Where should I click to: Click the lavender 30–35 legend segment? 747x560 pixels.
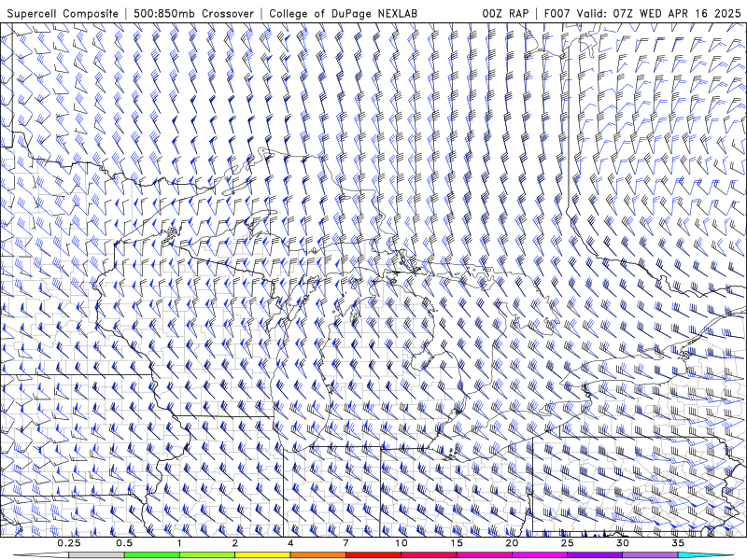click(x=650, y=555)
